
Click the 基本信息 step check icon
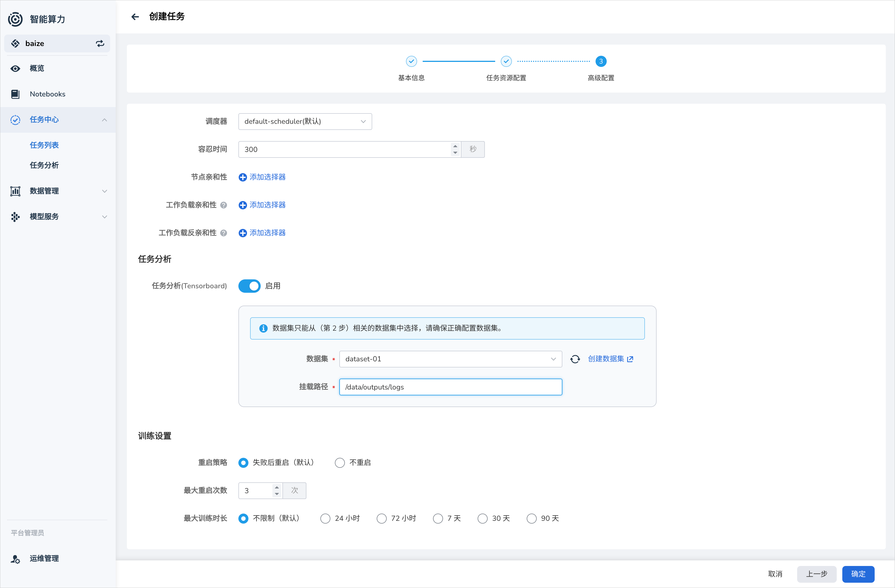coord(412,61)
